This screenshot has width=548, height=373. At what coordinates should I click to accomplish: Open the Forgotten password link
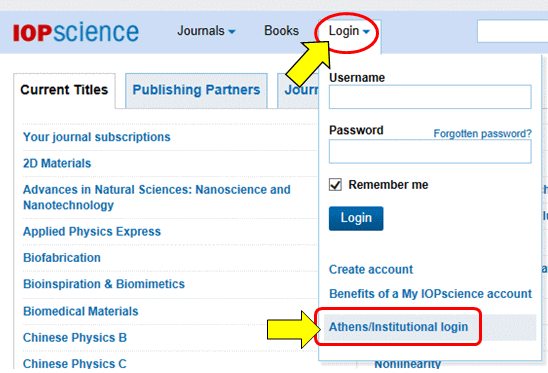point(482,134)
